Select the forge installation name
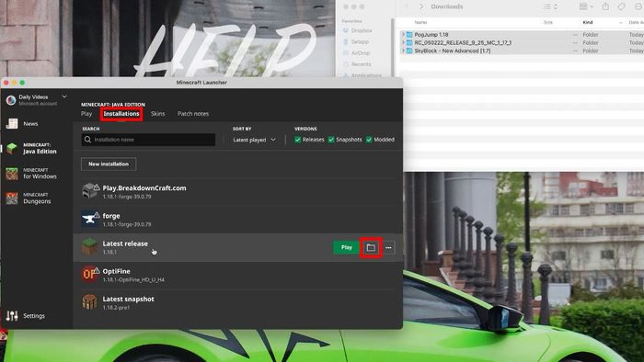644x362 pixels. pyautogui.click(x=111, y=216)
